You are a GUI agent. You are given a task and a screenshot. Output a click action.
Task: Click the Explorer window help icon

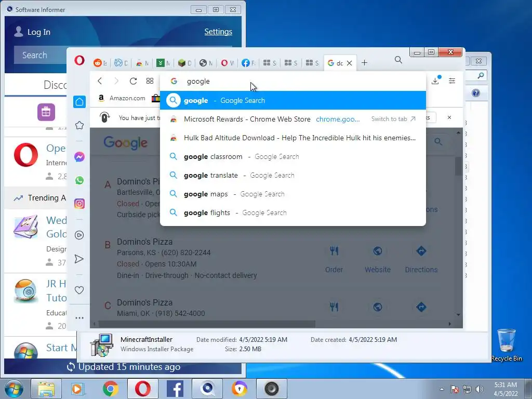[476, 93]
